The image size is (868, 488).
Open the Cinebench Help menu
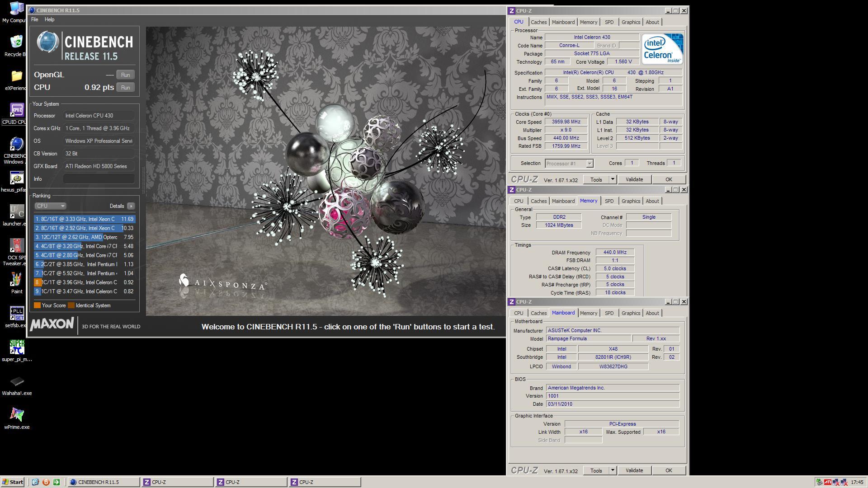point(49,19)
